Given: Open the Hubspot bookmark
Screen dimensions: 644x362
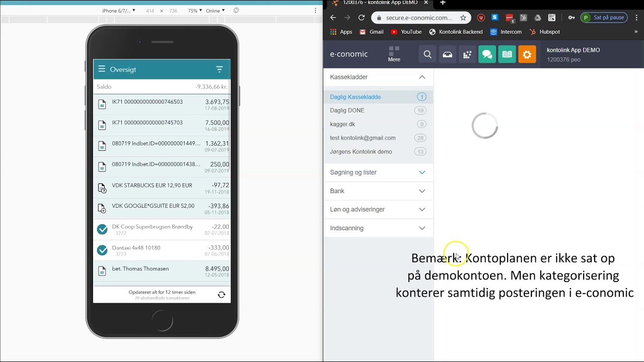Looking at the screenshot, I should tap(544, 32).
